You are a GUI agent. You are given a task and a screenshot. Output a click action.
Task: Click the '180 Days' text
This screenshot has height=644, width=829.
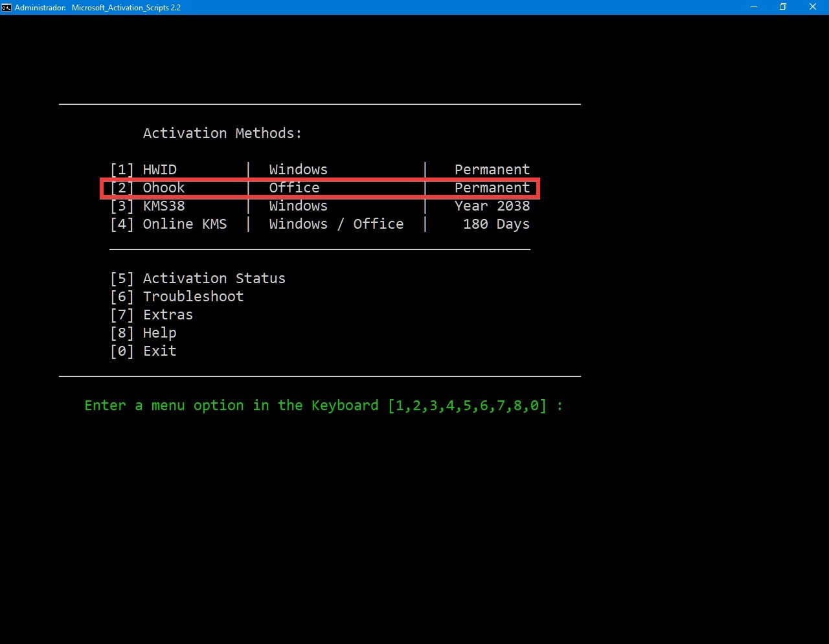pyautogui.click(x=497, y=224)
